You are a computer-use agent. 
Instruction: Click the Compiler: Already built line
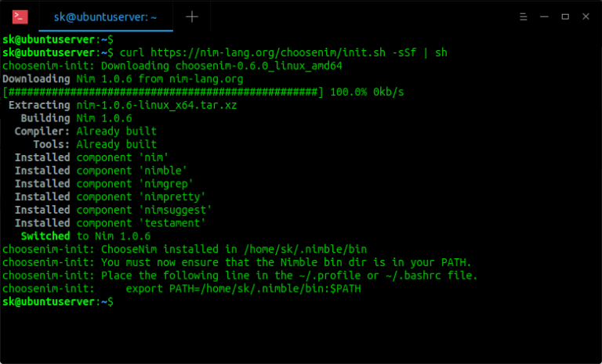coord(85,132)
